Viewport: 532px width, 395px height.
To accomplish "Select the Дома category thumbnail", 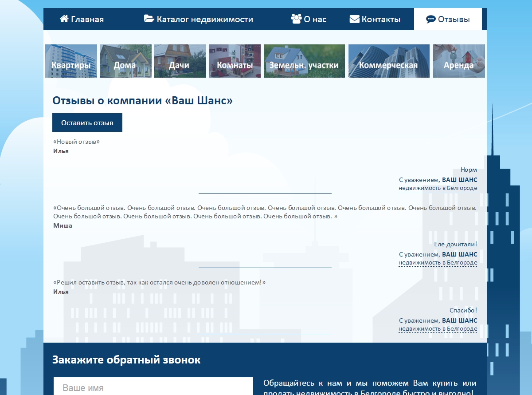I will [x=125, y=61].
